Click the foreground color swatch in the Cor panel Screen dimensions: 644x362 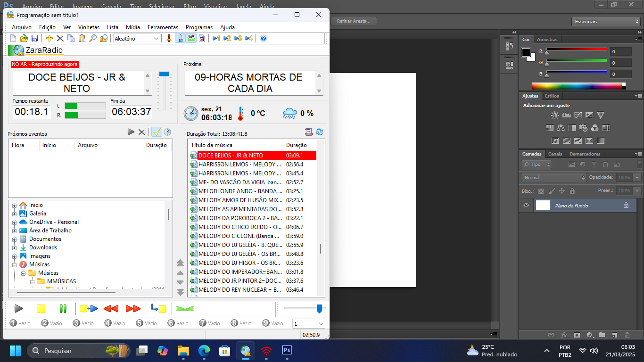coord(526,52)
